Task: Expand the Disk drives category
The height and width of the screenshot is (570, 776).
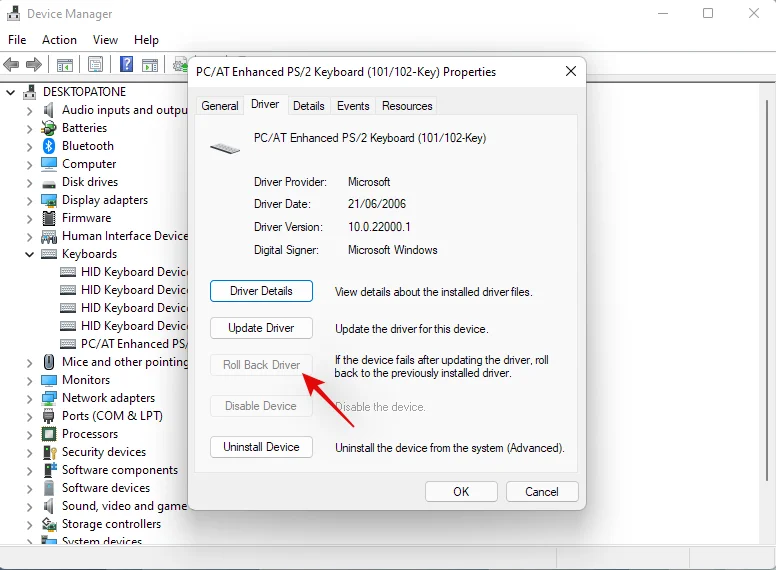Action: pos(29,182)
